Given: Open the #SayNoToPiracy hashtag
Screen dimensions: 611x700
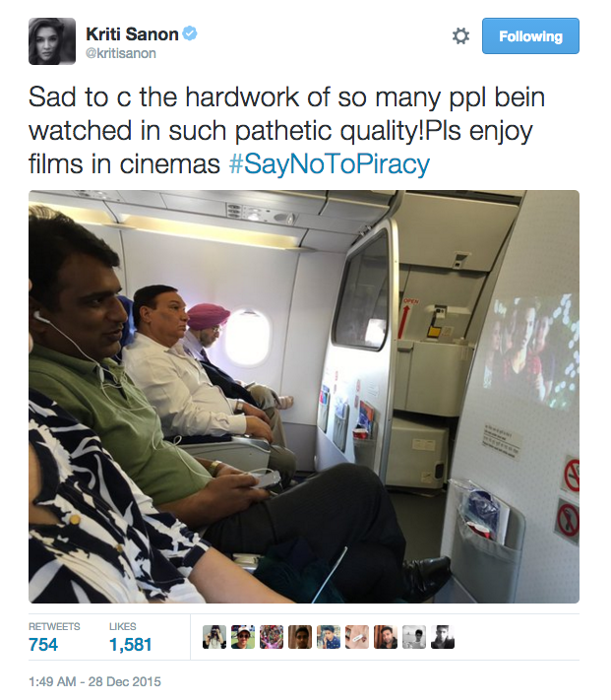Looking at the screenshot, I should tap(330, 163).
